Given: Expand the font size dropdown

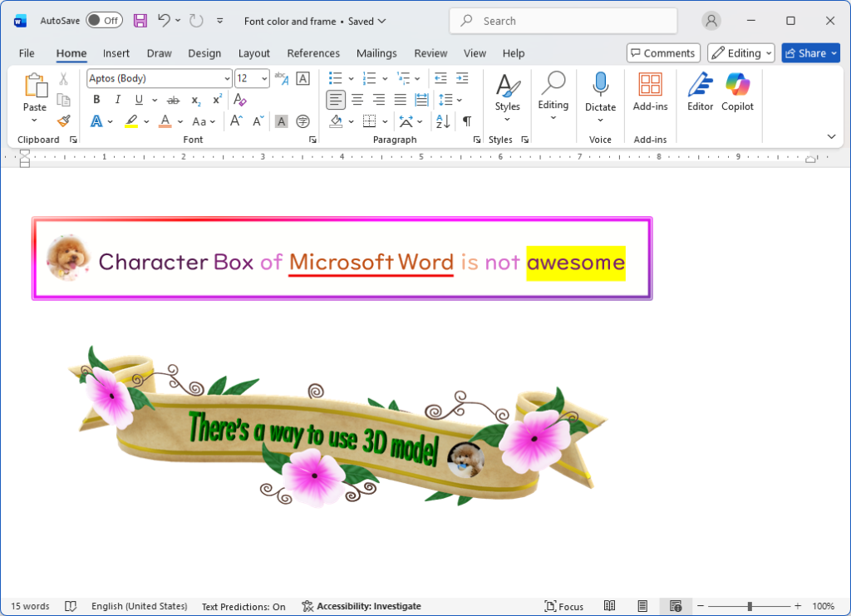Looking at the screenshot, I should [264, 78].
